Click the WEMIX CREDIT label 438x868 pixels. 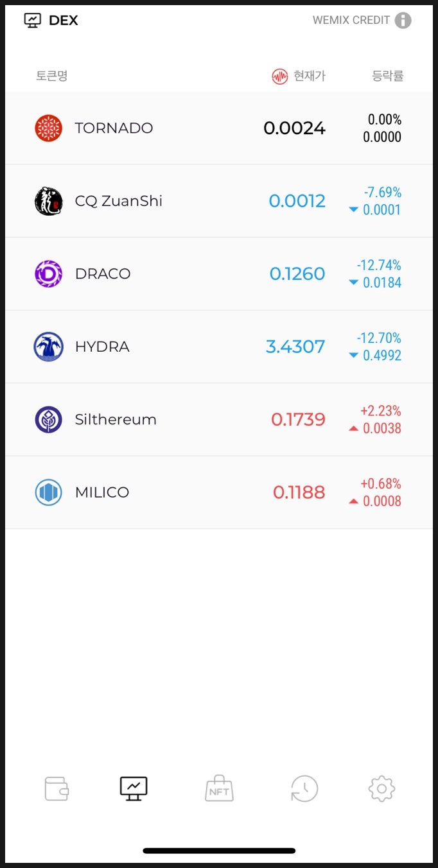click(x=351, y=21)
